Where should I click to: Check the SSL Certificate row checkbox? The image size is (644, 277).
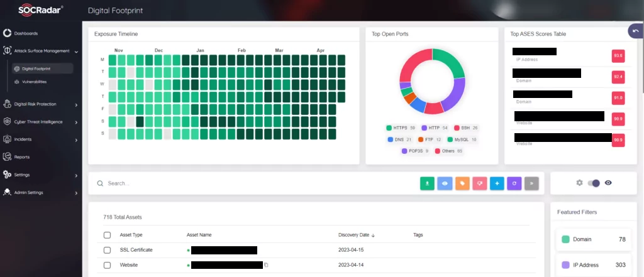coord(107,250)
